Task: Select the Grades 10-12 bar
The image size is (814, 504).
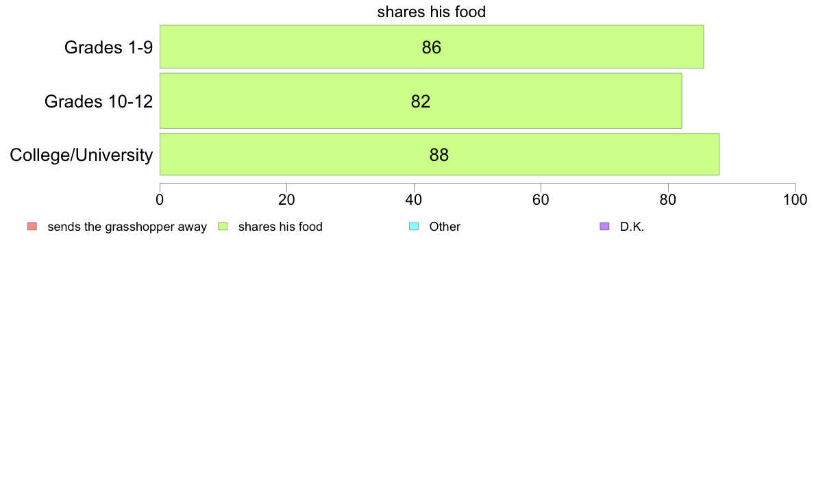Action: [x=421, y=101]
